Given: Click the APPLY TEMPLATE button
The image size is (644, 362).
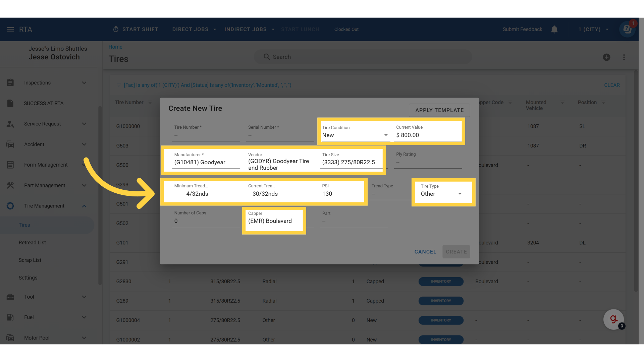Looking at the screenshot, I should tap(439, 110).
